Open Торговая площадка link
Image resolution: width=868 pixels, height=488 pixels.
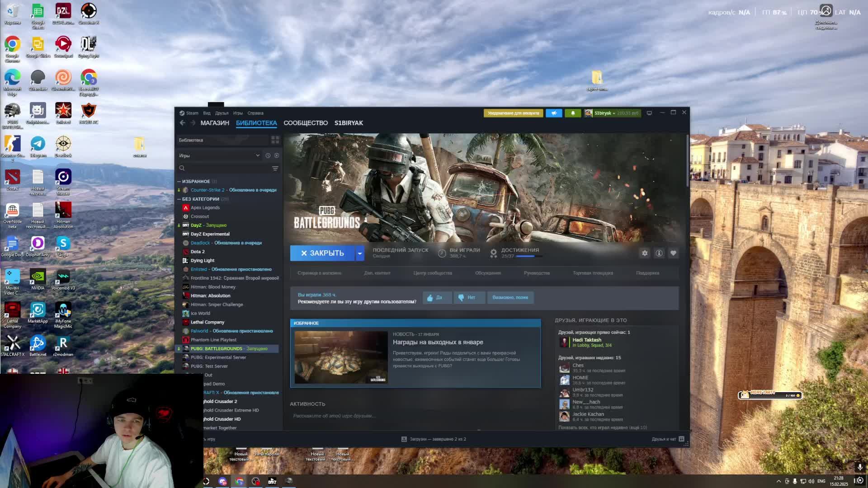pos(593,273)
